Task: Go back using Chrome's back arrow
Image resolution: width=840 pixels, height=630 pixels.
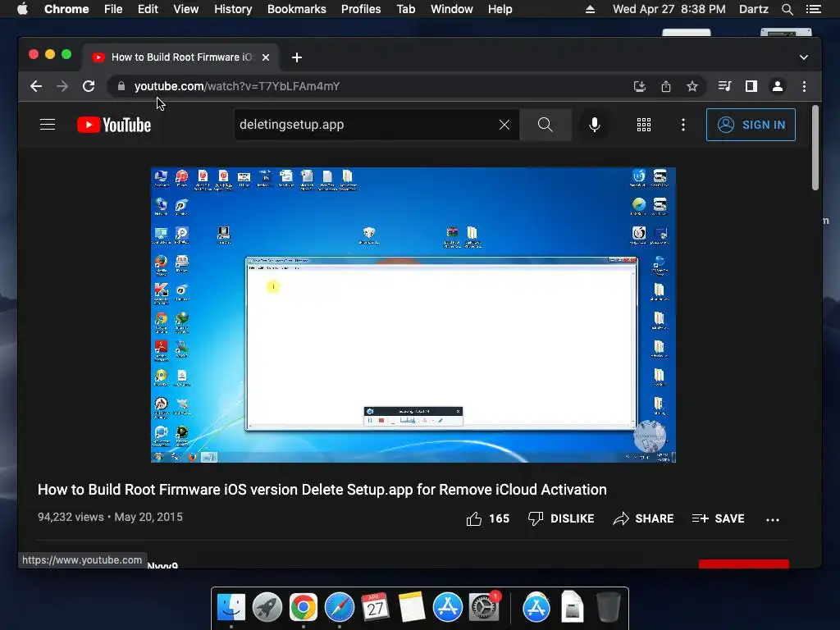Action: [x=36, y=86]
